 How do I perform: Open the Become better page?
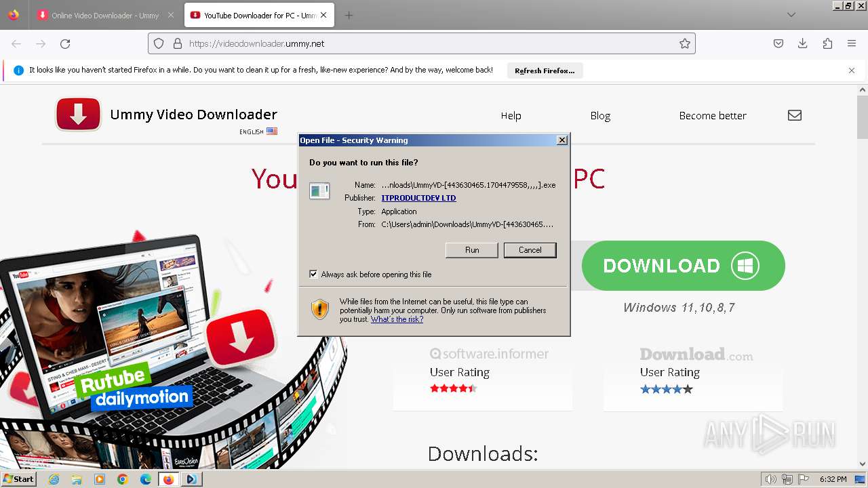pyautogui.click(x=713, y=116)
